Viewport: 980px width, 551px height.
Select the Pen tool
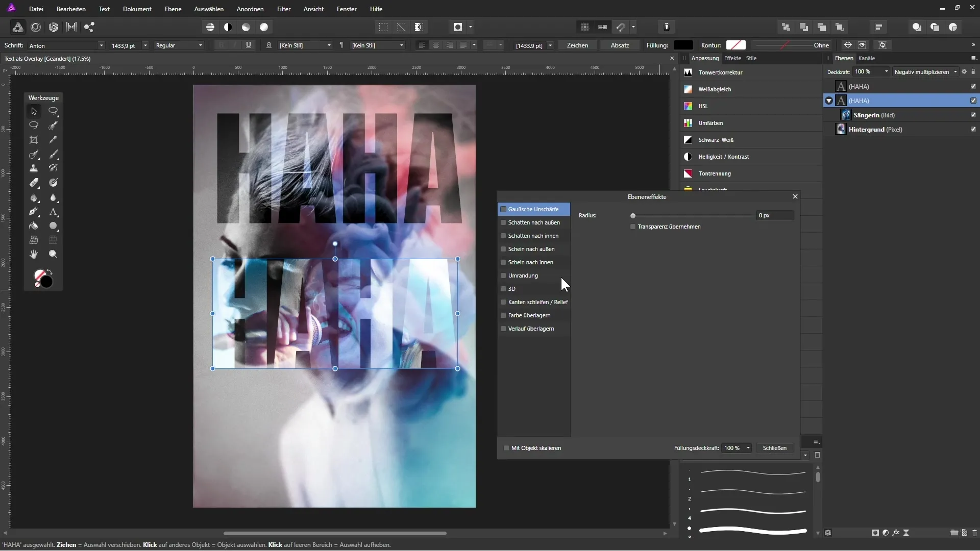click(x=34, y=212)
